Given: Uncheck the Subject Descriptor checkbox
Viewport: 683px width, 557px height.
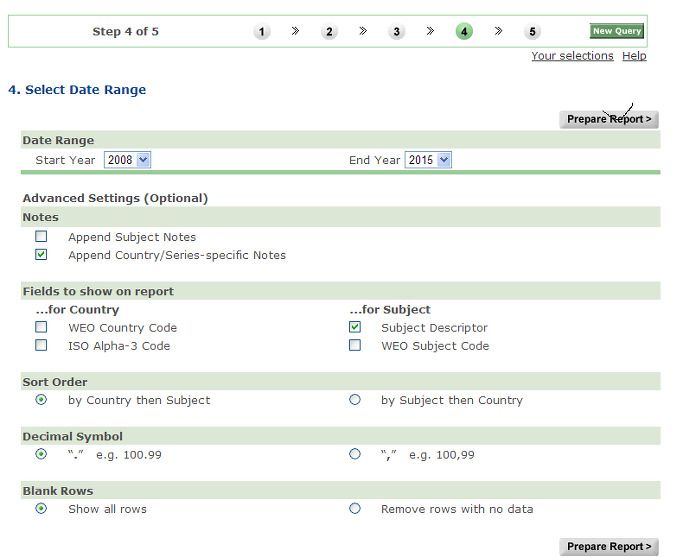Looking at the screenshot, I should tap(355, 327).
